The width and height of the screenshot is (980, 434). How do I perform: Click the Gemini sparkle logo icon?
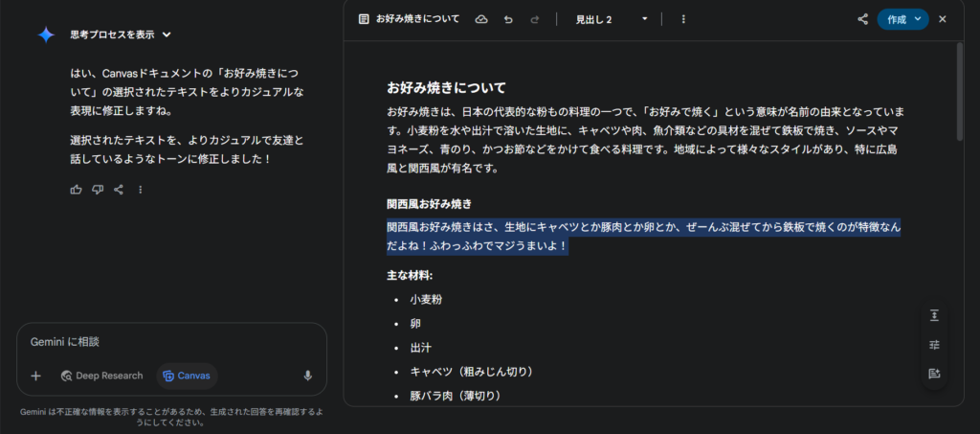(46, 35)
